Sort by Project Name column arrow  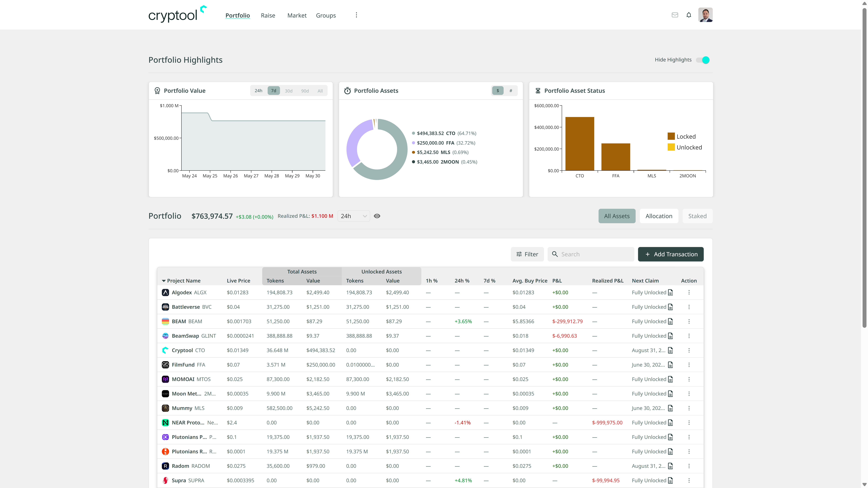click(x=164, y=281)
